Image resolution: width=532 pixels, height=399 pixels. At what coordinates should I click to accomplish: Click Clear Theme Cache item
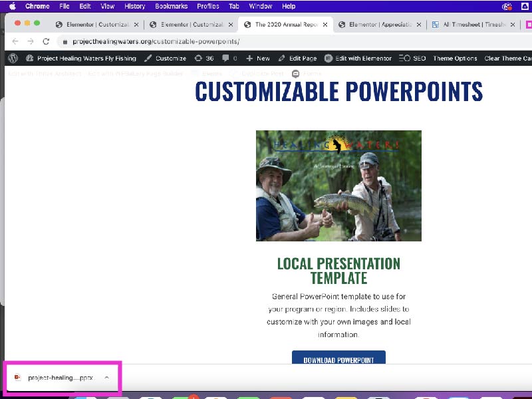pyautogui.click(x=508, y=59)
